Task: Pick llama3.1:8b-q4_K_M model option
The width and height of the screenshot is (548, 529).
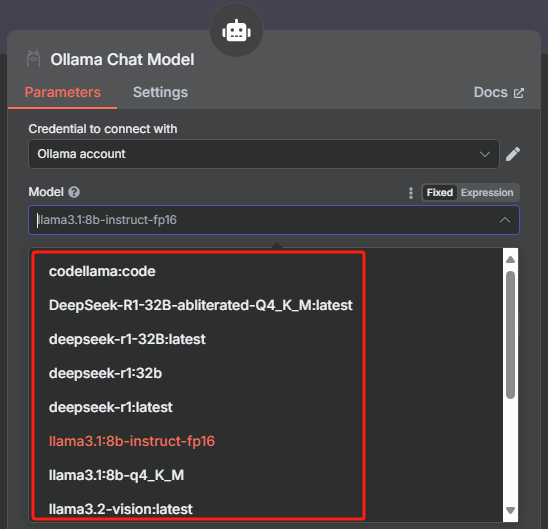Action: click(x=116, y=475)
